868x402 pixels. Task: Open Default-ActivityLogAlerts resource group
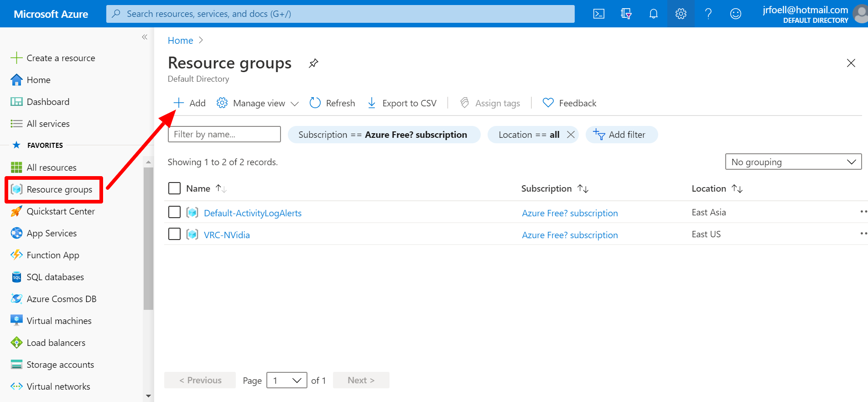coord(253,213)
